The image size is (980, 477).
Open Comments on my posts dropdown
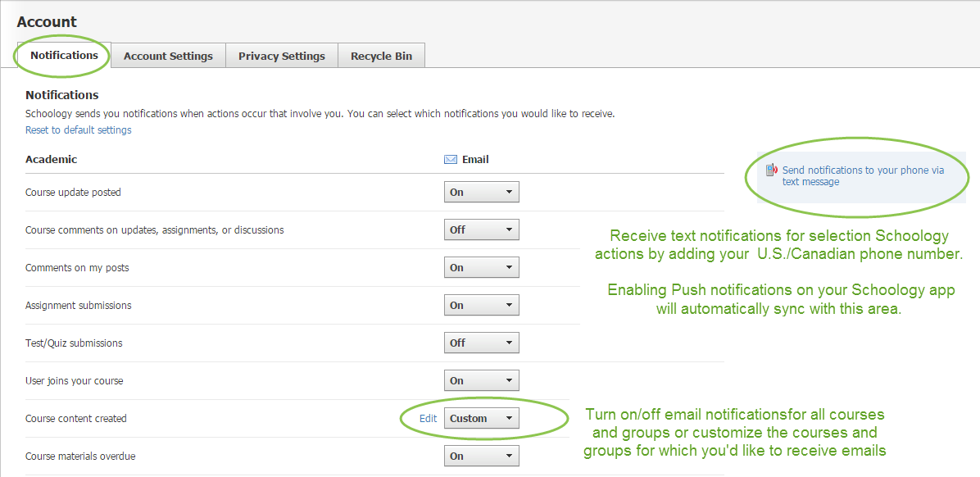tap(481, 267)
